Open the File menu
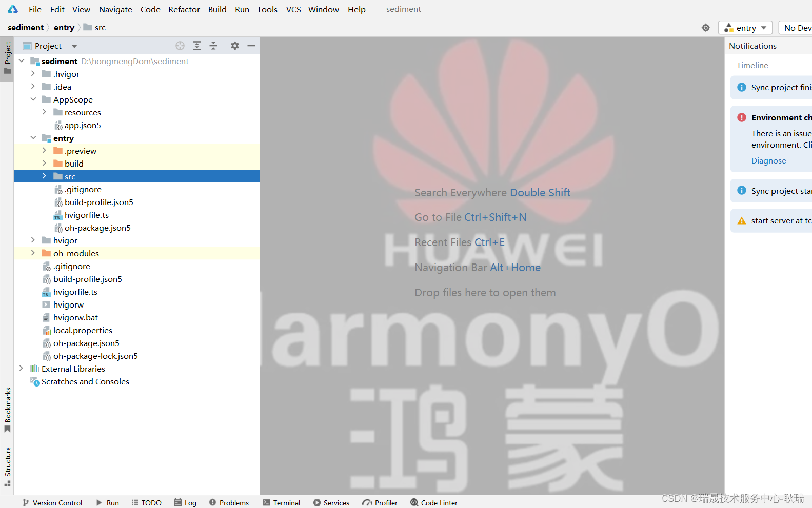 [35, 9]
